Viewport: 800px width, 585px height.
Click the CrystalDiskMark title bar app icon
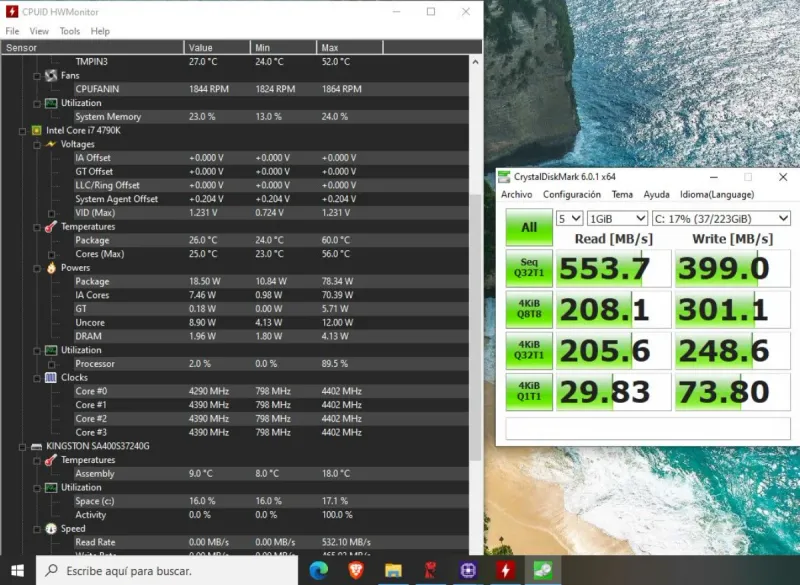click(504, 177)
